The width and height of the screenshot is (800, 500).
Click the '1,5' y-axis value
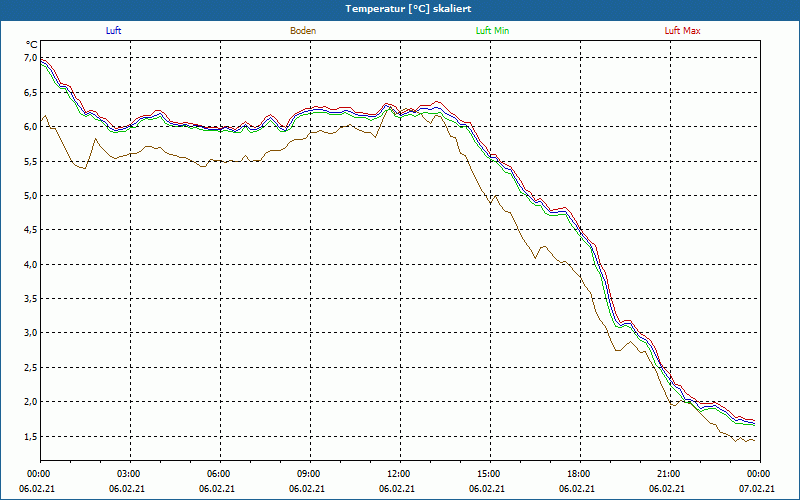click(x=31, y=437)
